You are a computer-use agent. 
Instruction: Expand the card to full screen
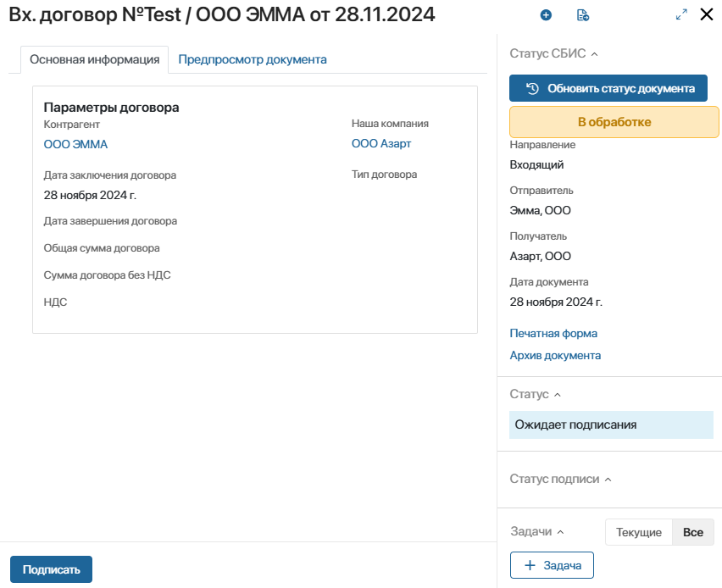tap(681, 14)
